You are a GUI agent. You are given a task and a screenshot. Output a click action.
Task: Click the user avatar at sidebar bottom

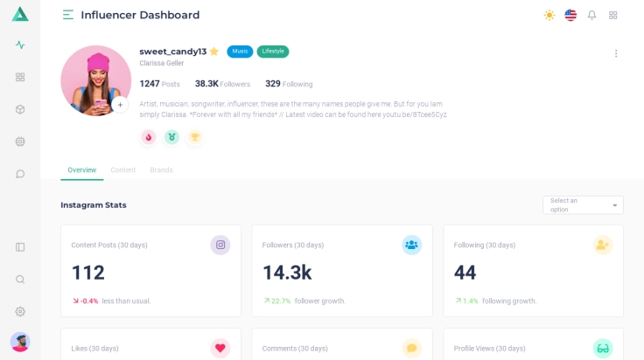point(20,342)
